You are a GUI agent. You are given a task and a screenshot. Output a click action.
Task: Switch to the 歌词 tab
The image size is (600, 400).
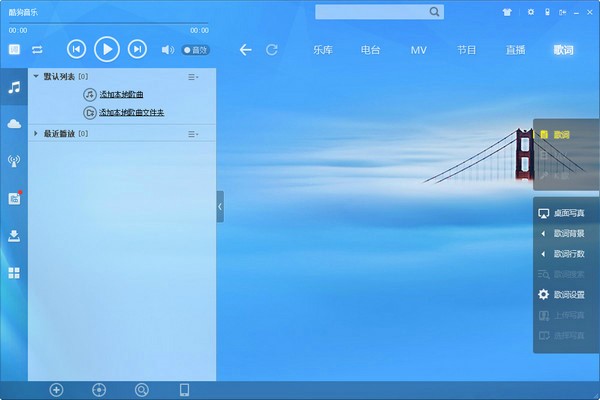(x=563, y=50)
